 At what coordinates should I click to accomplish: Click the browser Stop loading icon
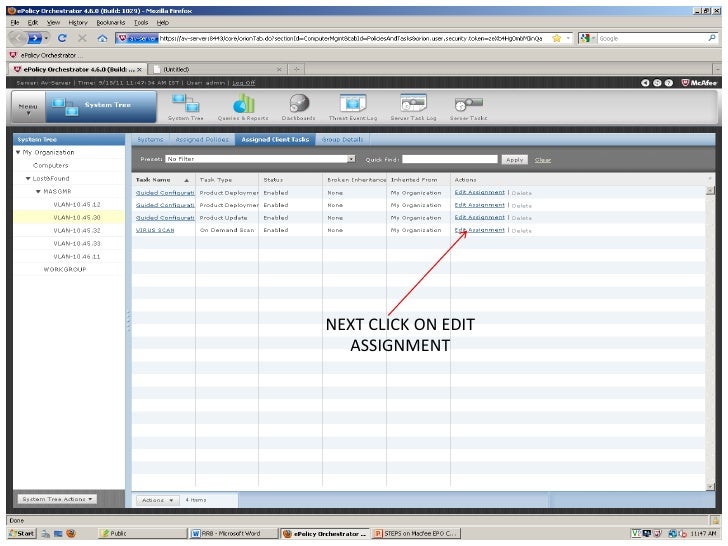pyautogui.click(x=82, y=38)
